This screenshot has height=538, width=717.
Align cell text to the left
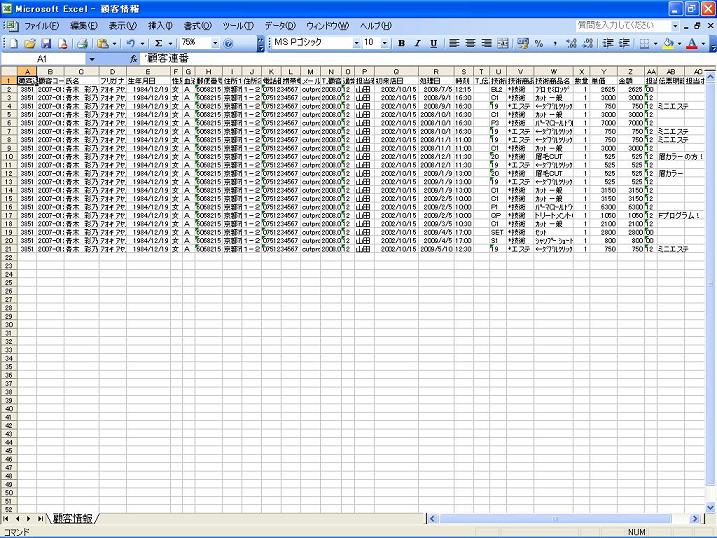click(454, 43)
